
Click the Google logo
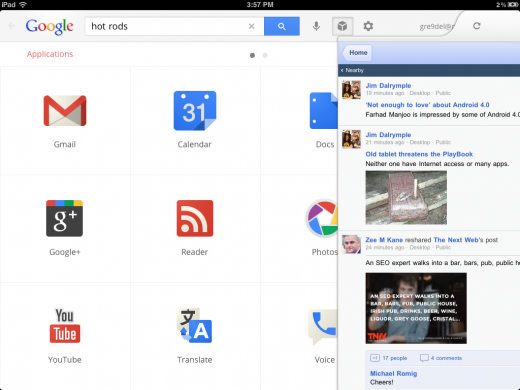point(49,26)
